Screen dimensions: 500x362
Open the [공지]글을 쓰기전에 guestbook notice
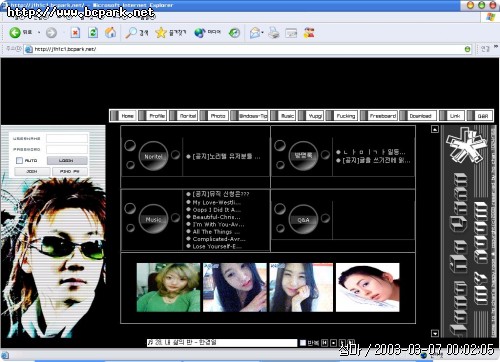(x=376, y=160)
